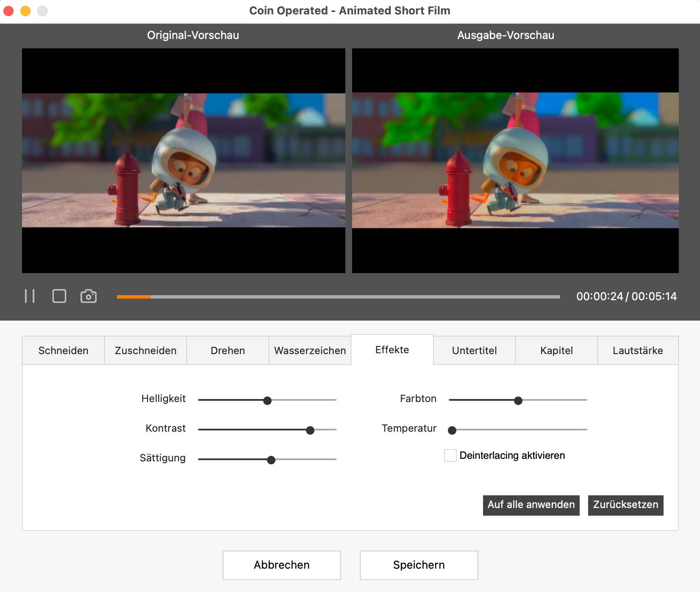Image resolution: width=700 pixels, height=592 pixels.
Task: Click Abbrechen to cancel
Action: click(281, 565)
